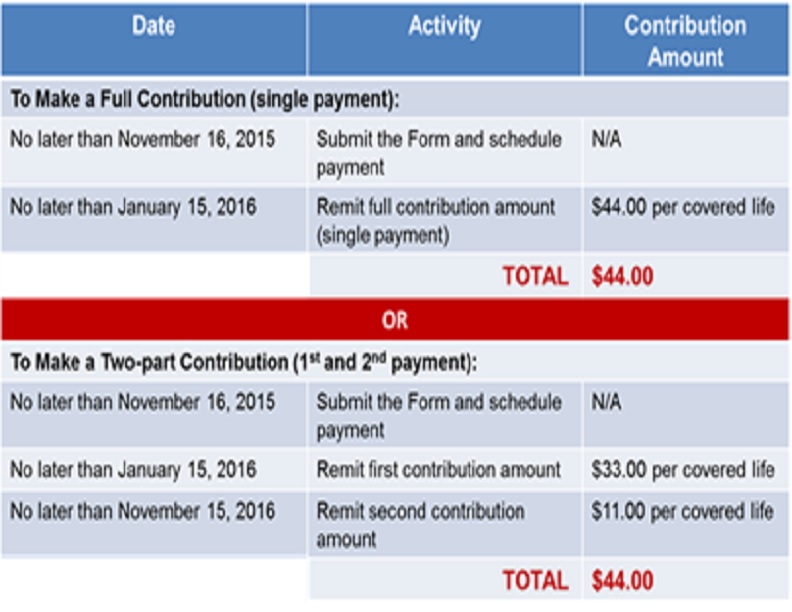
Task: Click the January 15, 2016 date in two-part section
Action: click(133, 469)
